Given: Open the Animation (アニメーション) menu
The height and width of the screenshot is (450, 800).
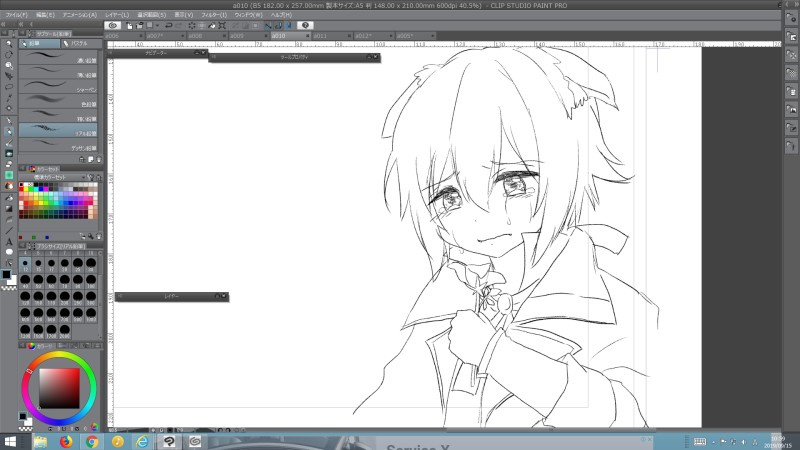Looking at the screenshot, I should point(80,15).
